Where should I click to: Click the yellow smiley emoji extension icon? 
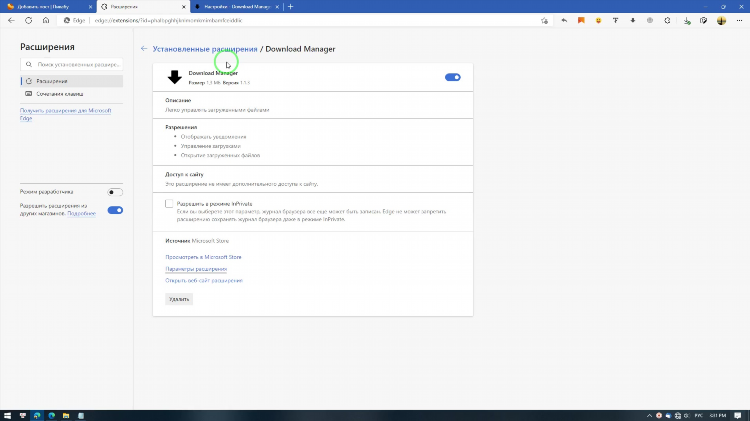pos(598,21)
